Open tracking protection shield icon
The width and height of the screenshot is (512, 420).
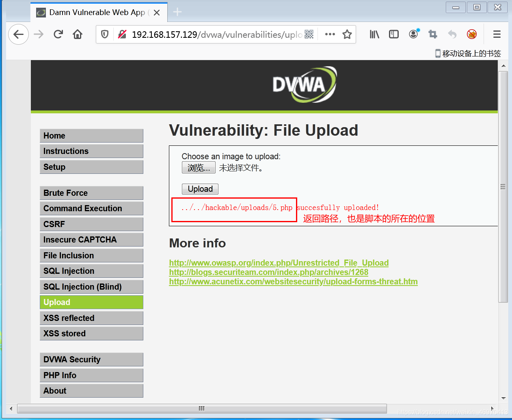tap(105, 35)
